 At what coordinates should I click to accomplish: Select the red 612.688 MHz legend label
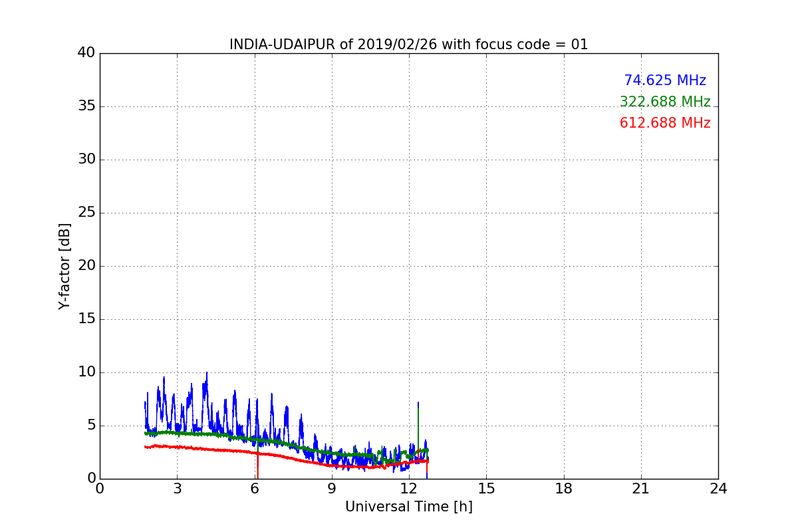pos(665,123)
